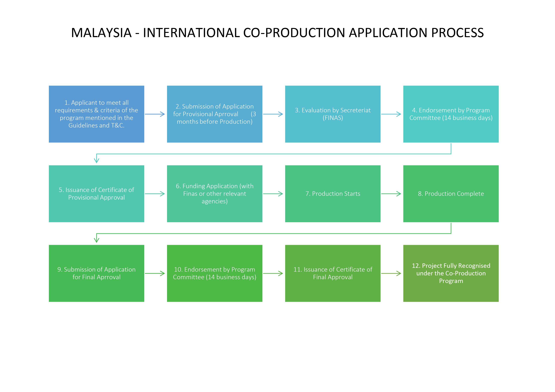Select the '7. Production Starts' box
Viewport: 555px width, 392px height.
pyautogui.click(x=333, y=194)
